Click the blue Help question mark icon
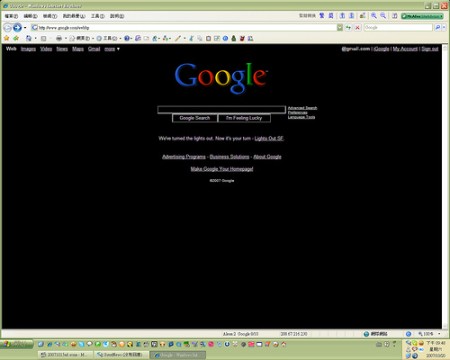Screen dimensions: 450x360 pyautogui.click(x=127, y=39)
